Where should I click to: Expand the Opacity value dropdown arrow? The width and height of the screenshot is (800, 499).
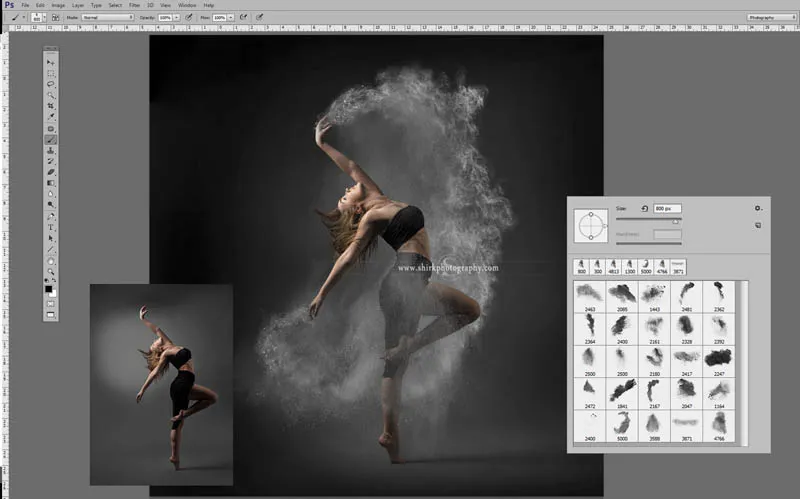pos(178,17)
